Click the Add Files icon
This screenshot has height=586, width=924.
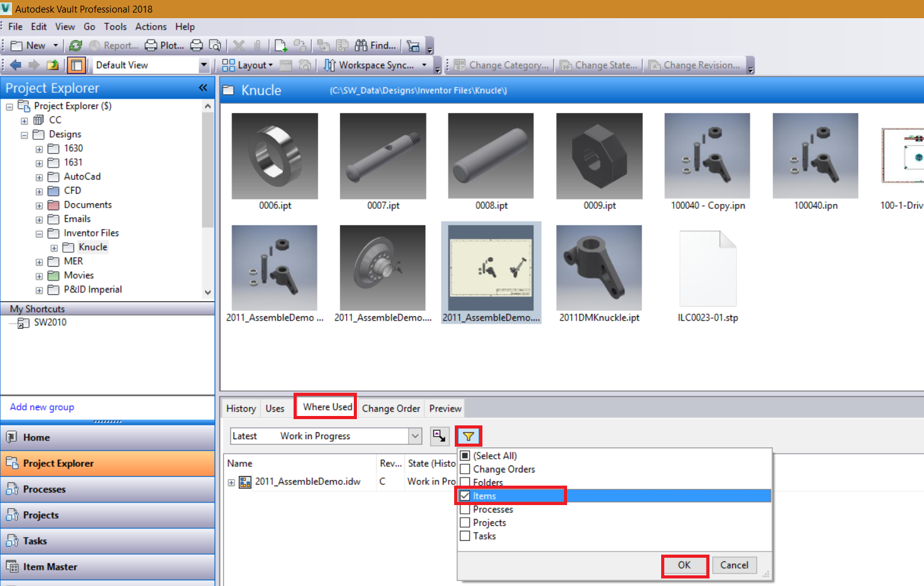[280, 45]
